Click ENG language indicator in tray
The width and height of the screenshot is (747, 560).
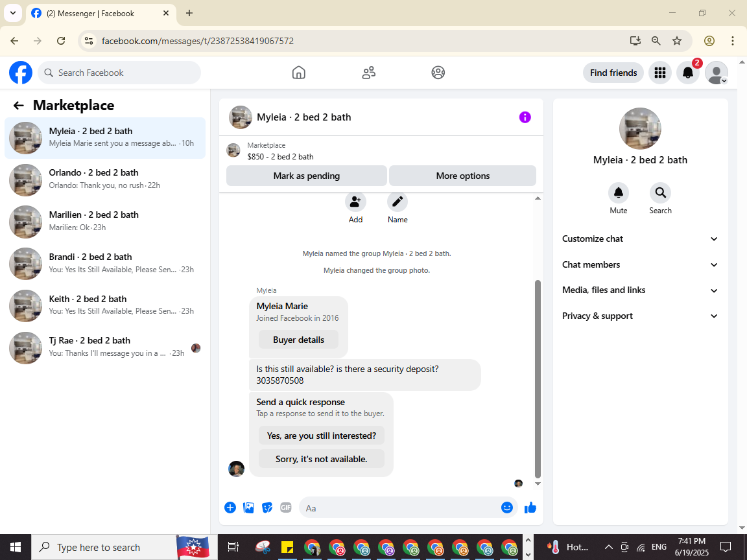[x=659, y=546]
